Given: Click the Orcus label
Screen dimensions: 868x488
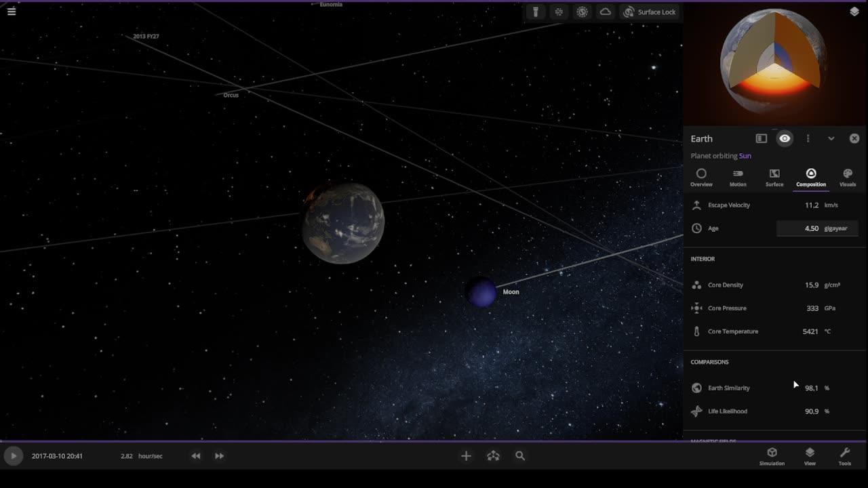Looking at the screenshot, I should point(231,96).
